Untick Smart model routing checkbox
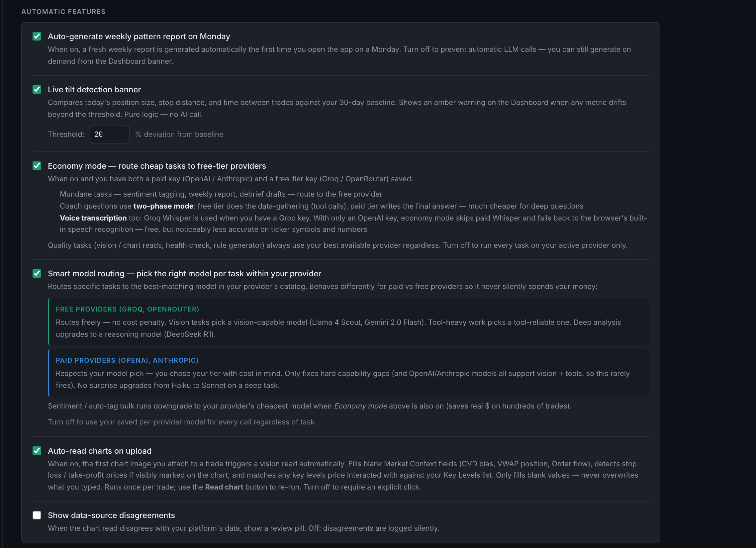 (x=37, y=273)
